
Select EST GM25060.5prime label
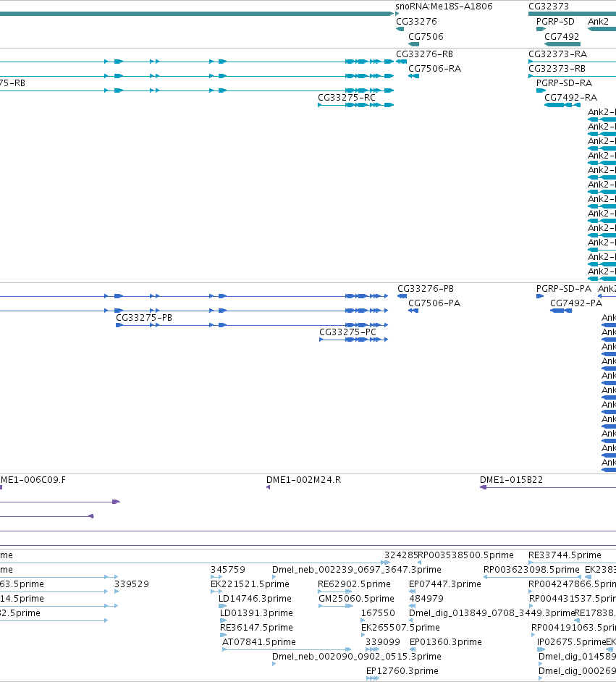coord(356,599)
